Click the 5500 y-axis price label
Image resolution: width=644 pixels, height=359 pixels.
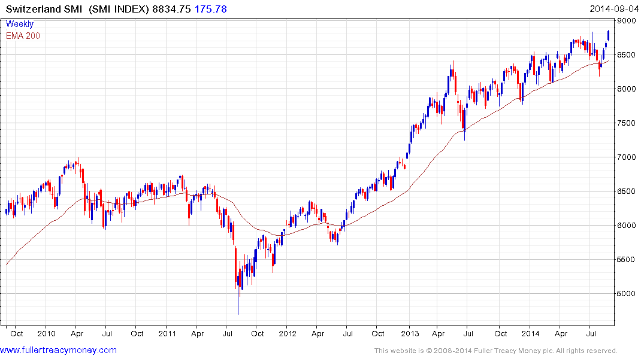(627, 259)
